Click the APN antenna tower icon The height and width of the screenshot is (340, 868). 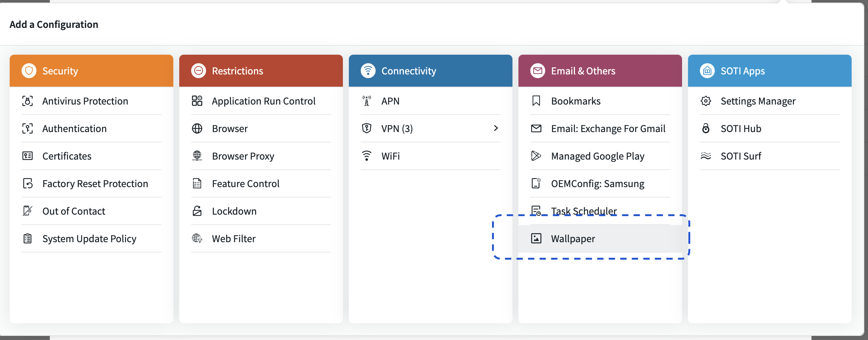367,101
